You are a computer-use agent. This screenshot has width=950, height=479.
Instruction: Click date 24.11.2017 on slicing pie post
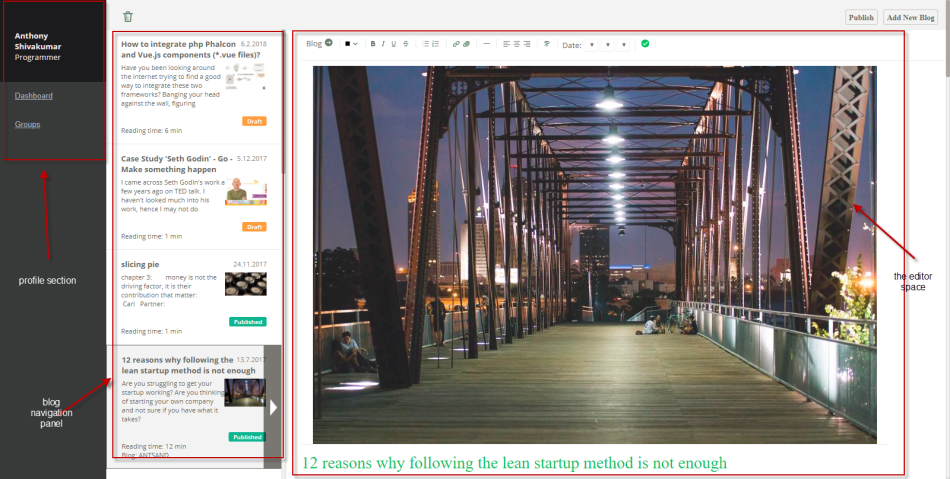click(250, 264)
